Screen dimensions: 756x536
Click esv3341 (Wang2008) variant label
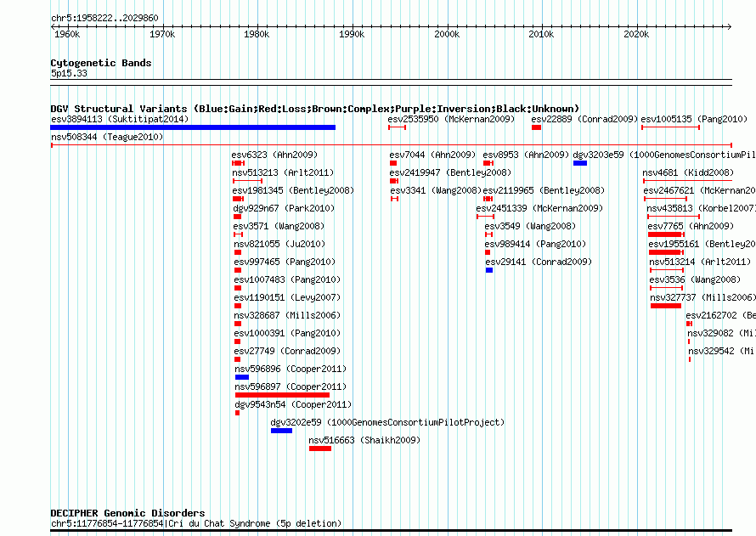pyautogui.click(x=436, y=190)
